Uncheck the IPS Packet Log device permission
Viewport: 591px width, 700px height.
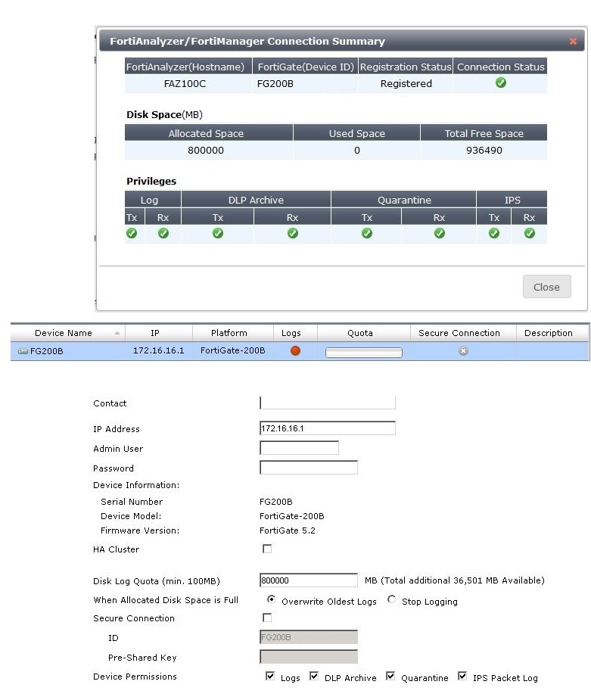point(462,676)
